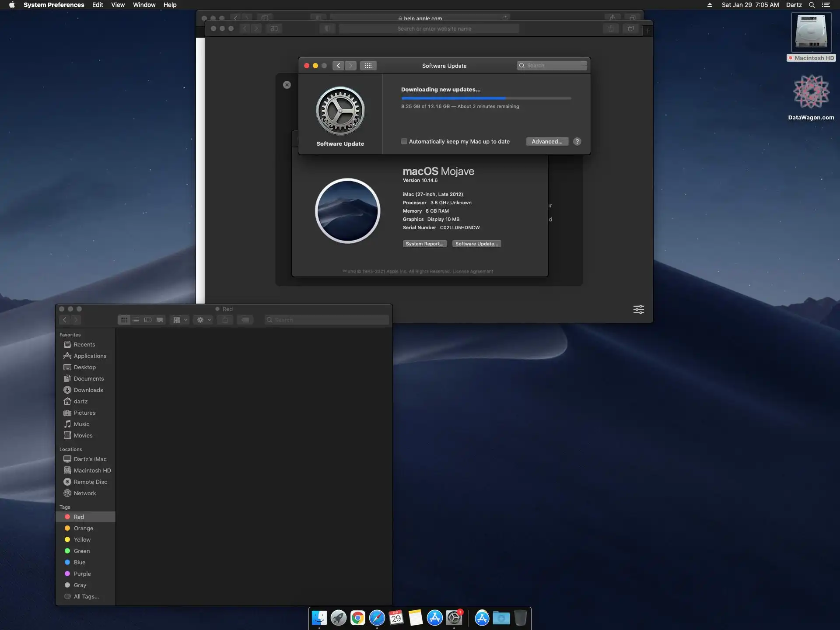
Task: Open Google Chrome from the Dock
Action: tap(357, 618)
